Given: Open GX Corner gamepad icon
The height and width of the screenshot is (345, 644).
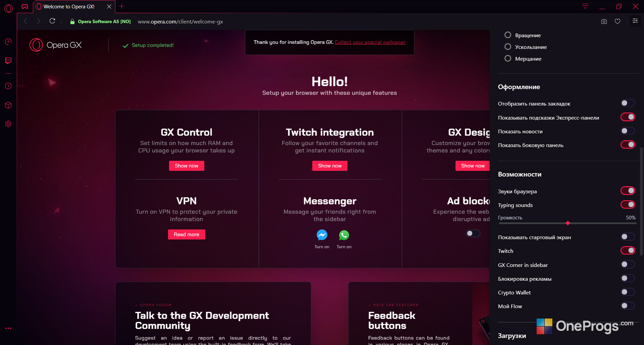Looking at the screenshot, I should pos(25,6).
